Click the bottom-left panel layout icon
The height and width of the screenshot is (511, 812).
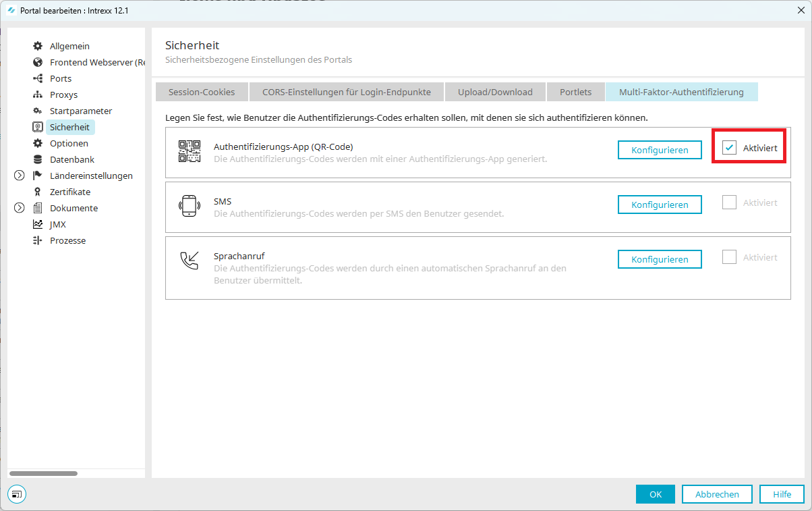[x=17, y=494]
